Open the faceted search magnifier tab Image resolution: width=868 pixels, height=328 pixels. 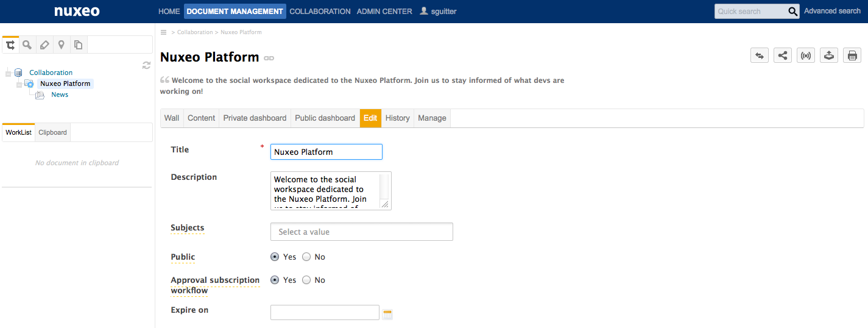(x=27, y=45)
